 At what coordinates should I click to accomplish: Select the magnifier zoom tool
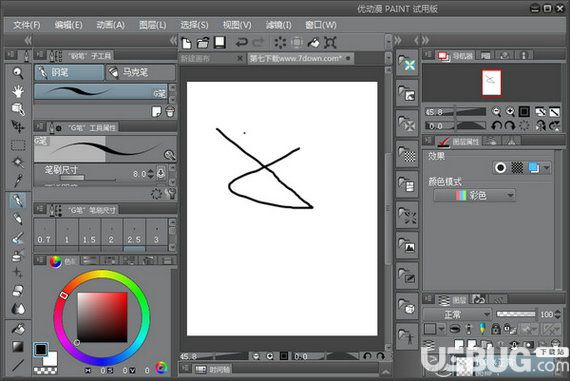click(17, 73)
